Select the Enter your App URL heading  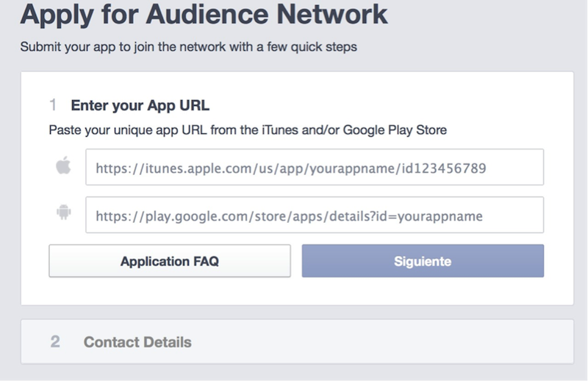click(x=140, y=105)
